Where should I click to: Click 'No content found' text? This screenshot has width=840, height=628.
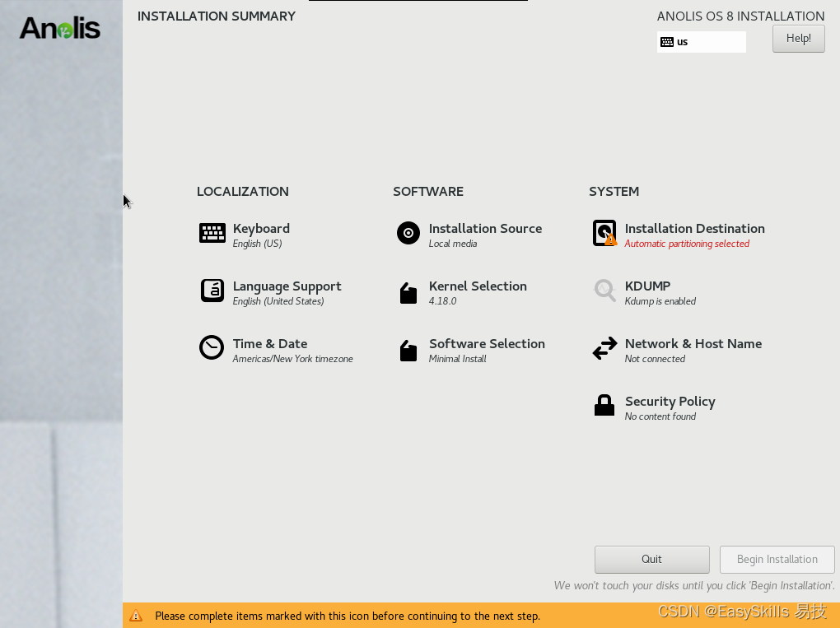(660, 416)
